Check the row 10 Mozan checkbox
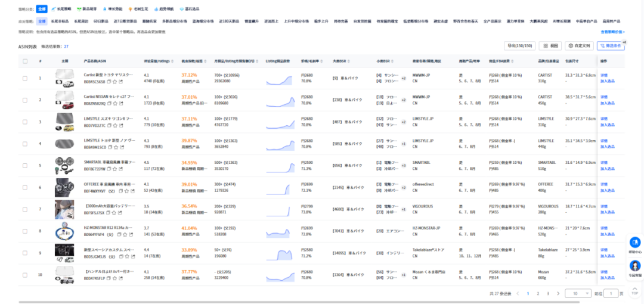Image resolution: width=644 pixels, height=304 pixels. pyautogui.click(x=25, y=275)
